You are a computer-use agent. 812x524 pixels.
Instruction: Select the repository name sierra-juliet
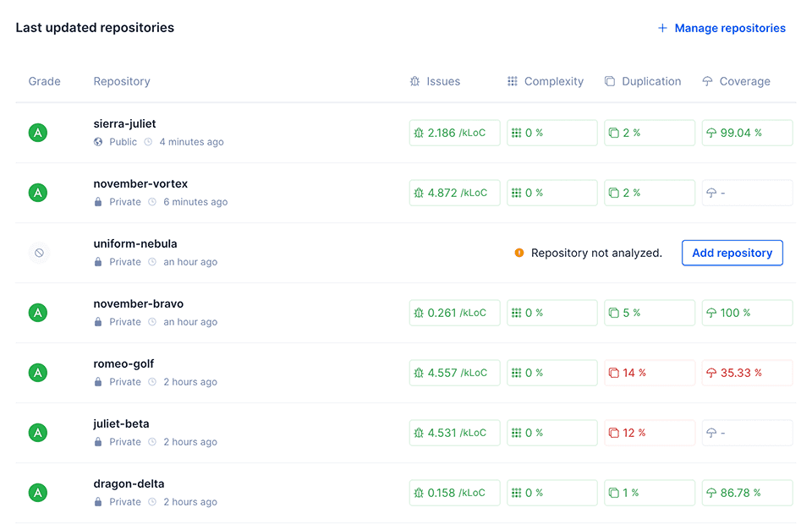point(123,123)
